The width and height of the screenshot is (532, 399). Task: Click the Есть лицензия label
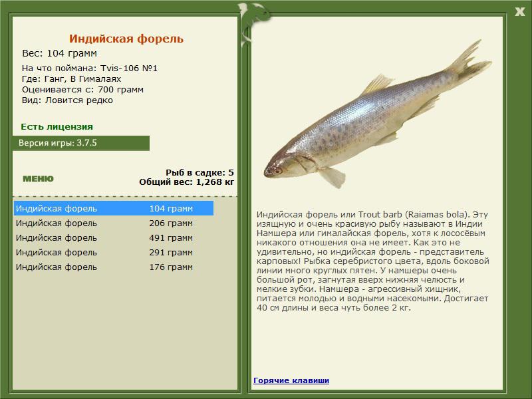tap(57, 126)
